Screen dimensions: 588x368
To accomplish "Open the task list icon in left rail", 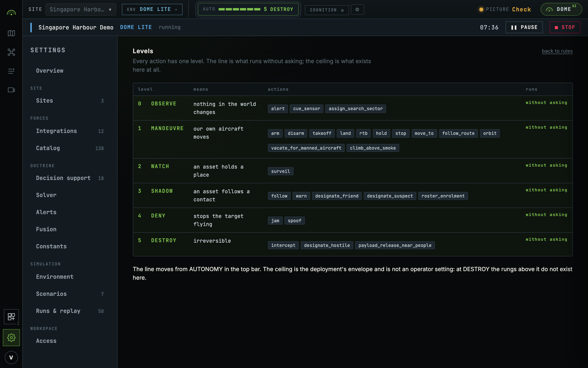I will click(11, 71).
